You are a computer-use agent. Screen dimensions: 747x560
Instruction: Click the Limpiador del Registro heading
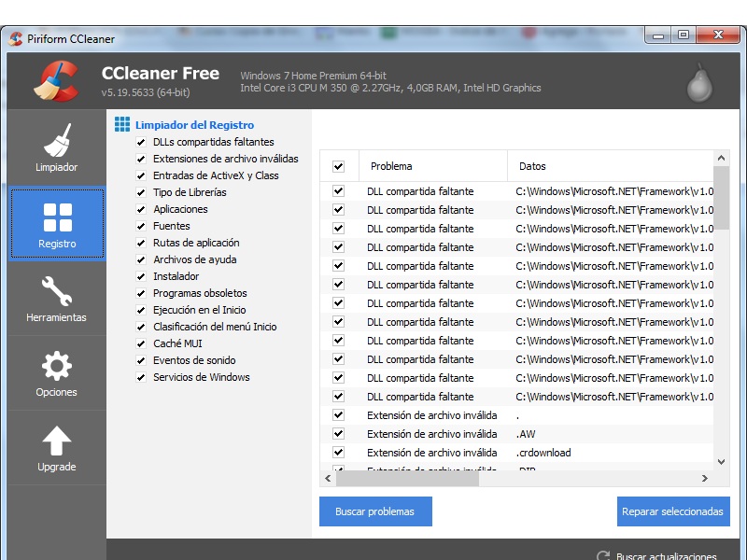pyautogui.click(x=194, y=125)
